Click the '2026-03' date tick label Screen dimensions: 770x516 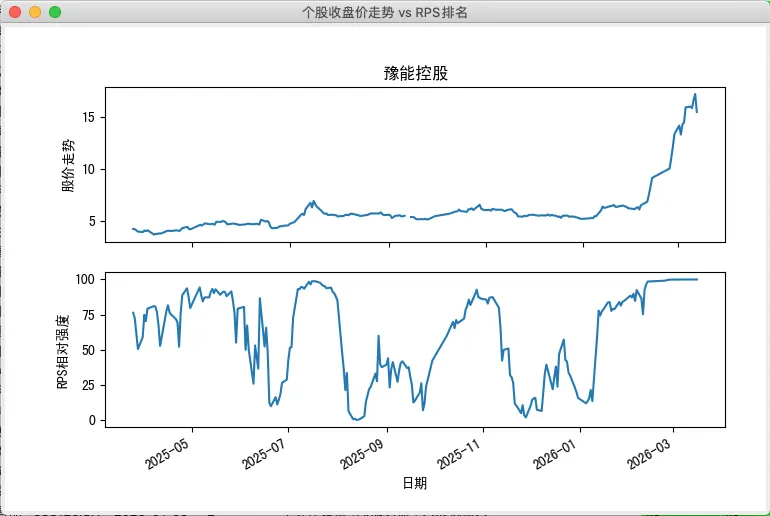point(649,452)
